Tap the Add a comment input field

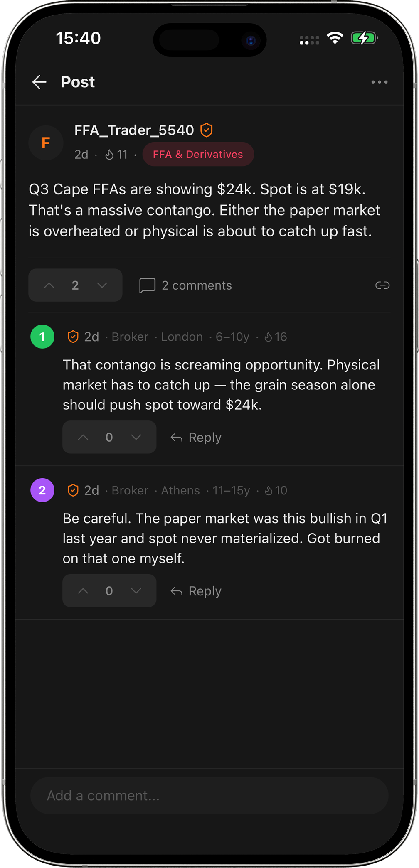pos(209,795)
